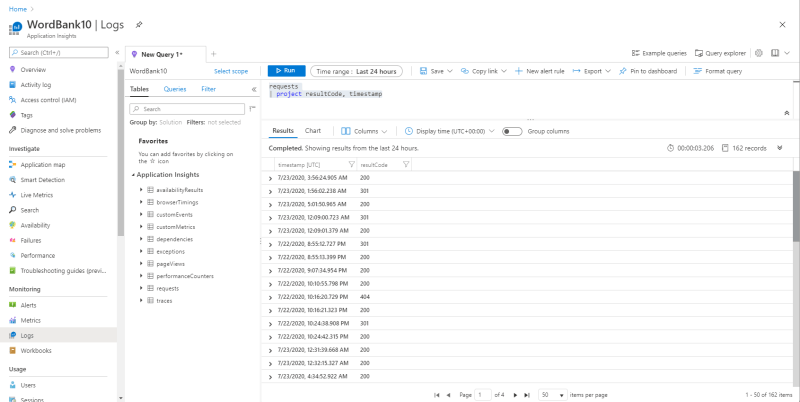Open the Export dropdown

592,71
